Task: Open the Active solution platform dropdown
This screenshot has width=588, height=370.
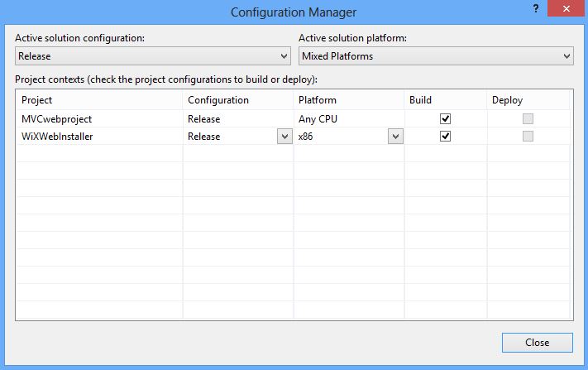Action: pyautogui.click(x=436, y=56)
